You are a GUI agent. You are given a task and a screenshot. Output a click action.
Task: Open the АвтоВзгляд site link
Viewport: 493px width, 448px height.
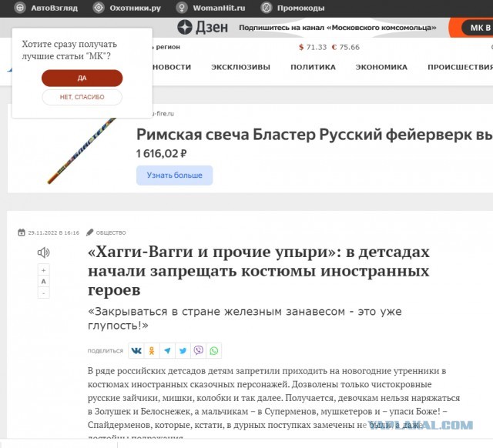(55, 8)
